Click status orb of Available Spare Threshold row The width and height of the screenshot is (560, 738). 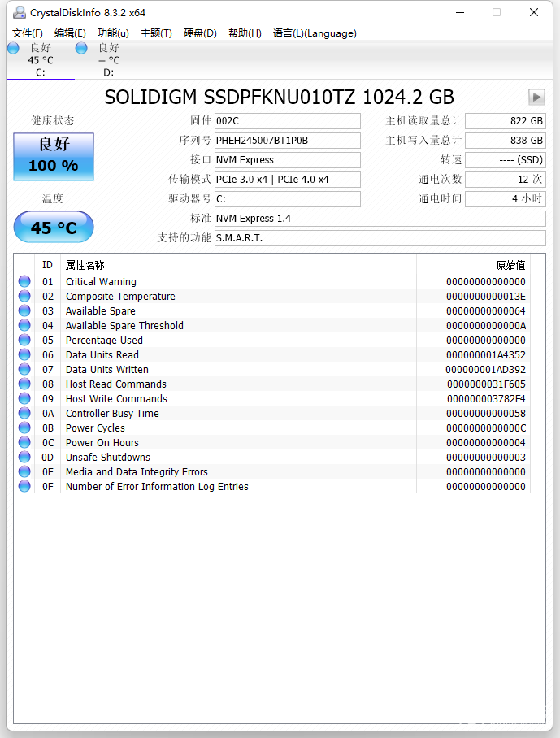24,325
